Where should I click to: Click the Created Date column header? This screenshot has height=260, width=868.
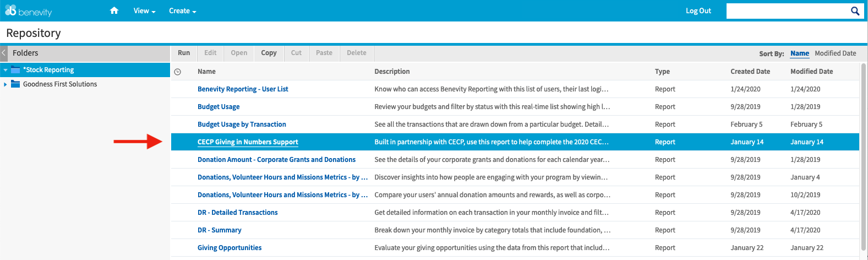coord(750,72)
